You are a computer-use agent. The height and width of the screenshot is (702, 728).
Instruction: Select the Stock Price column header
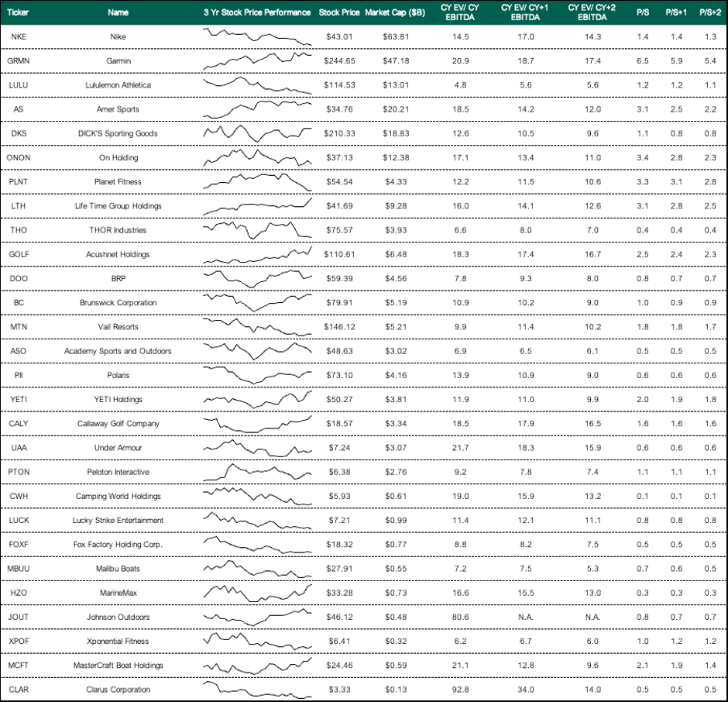click(339, 12)
